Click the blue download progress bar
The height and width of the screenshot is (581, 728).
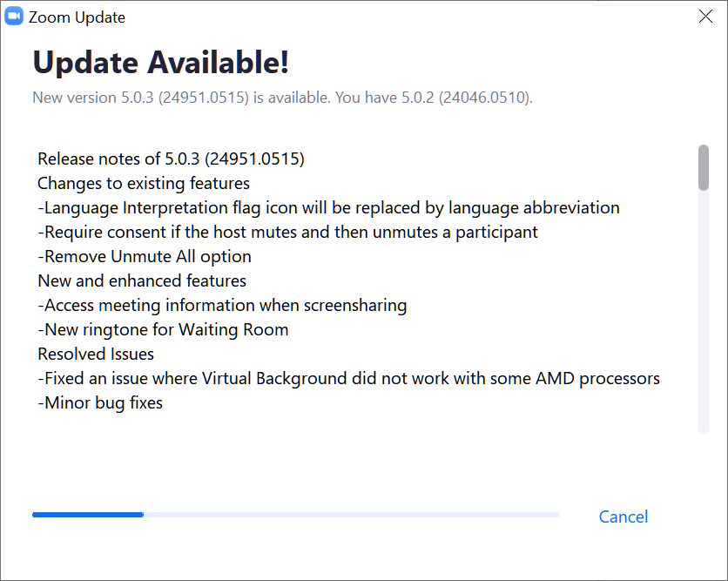[x=88, y=515]
